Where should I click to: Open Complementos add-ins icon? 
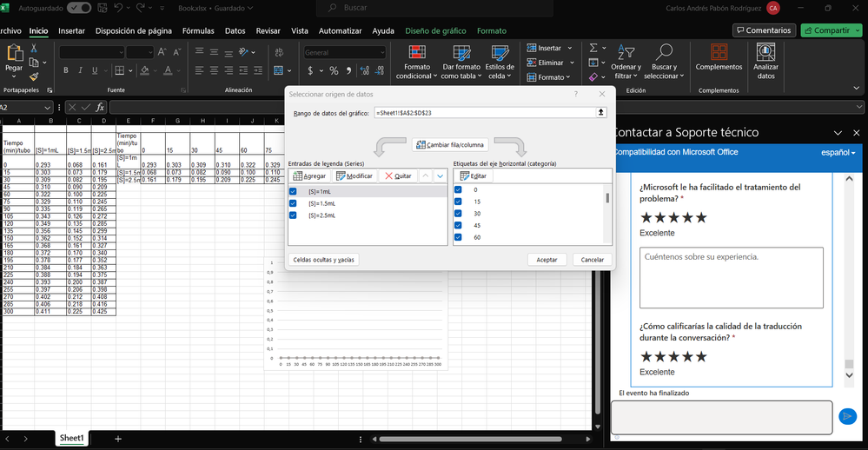(719, 54)
